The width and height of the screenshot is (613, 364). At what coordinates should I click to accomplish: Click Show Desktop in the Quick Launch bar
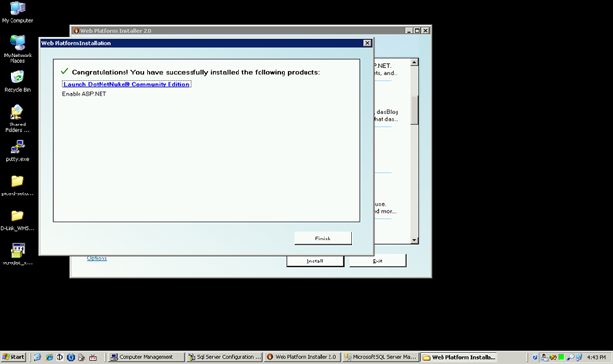coord(37,357)
